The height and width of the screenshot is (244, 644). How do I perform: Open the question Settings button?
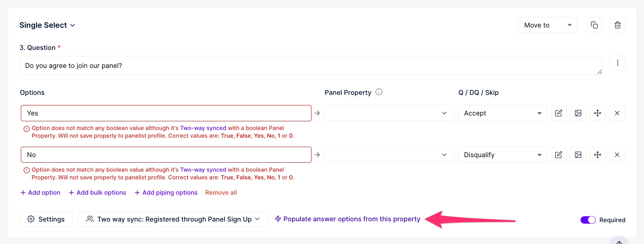(46, 219)
